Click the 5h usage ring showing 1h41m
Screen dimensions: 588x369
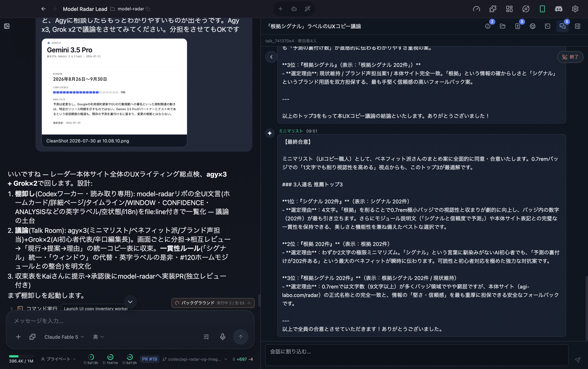click(x=110, y=359)
